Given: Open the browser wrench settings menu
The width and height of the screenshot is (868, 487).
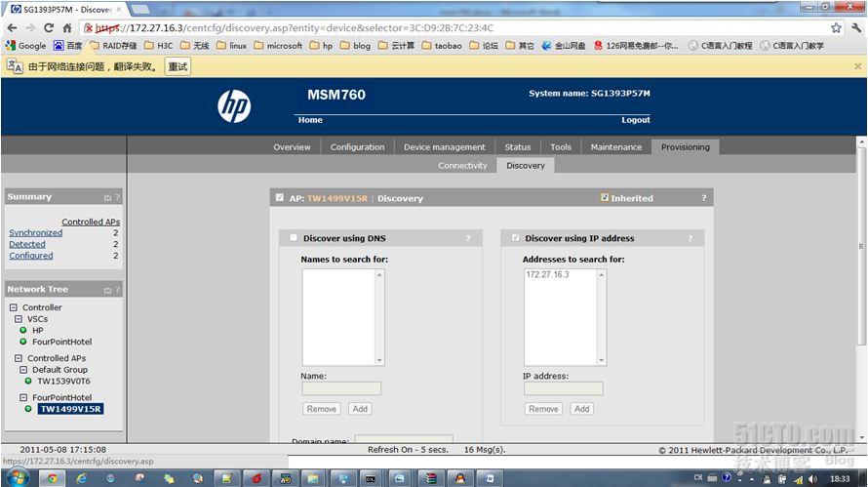Looking at the screenshot, I should click(856, 27).
